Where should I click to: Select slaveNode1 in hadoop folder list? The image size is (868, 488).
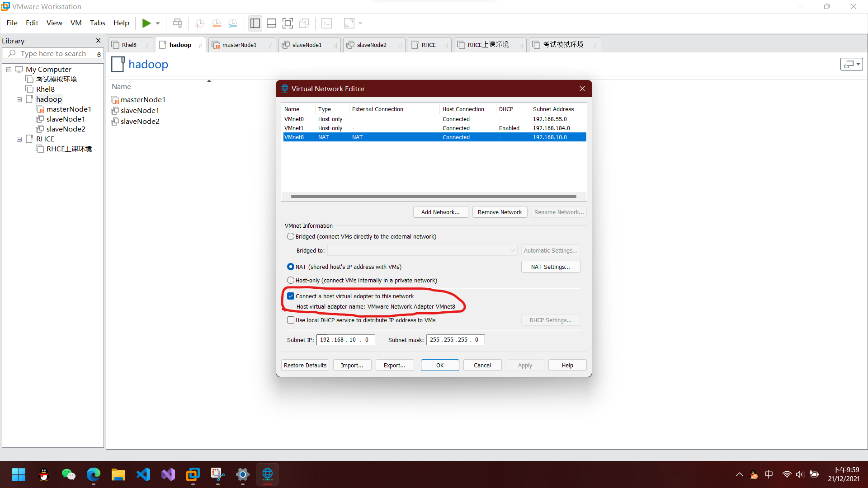(x=140, y=111)
